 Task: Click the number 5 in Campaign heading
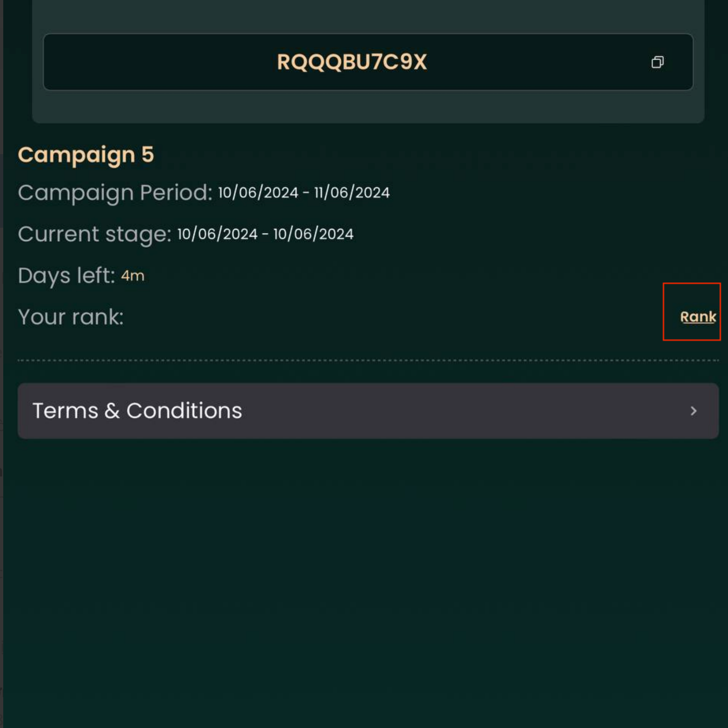148,155
